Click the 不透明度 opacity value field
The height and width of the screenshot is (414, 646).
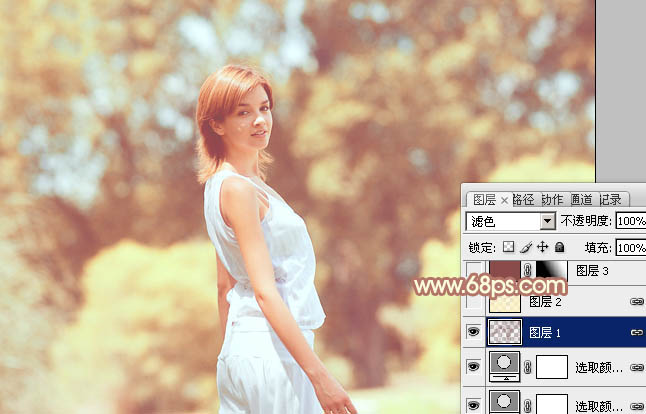pos(630,221)
